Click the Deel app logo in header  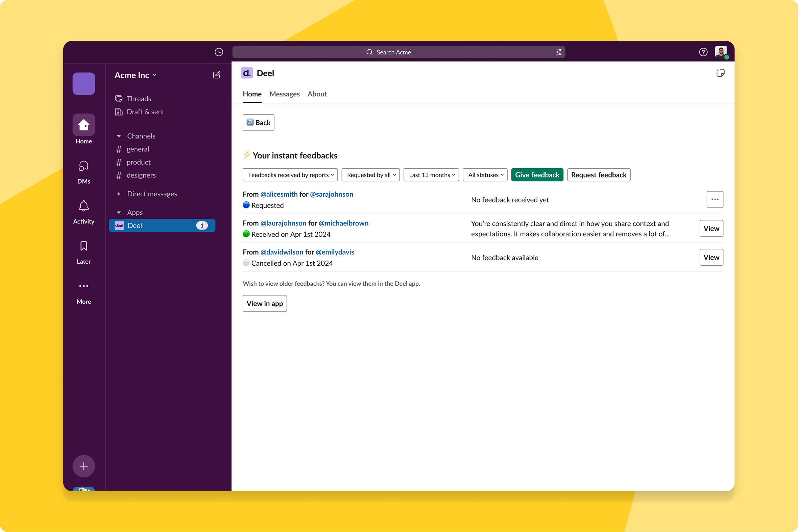coord(247,73)
